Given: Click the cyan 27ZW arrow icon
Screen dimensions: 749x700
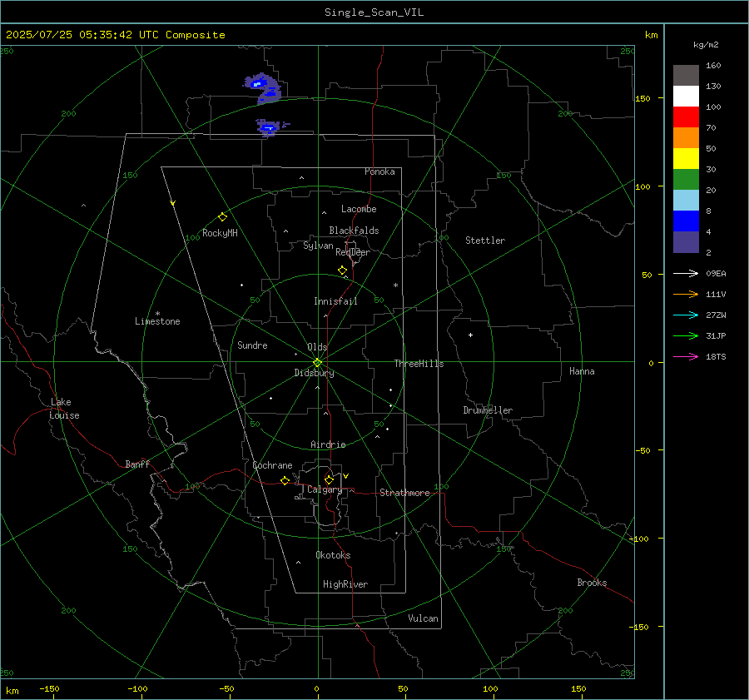Looking at the screenshot, I should 686,315.
